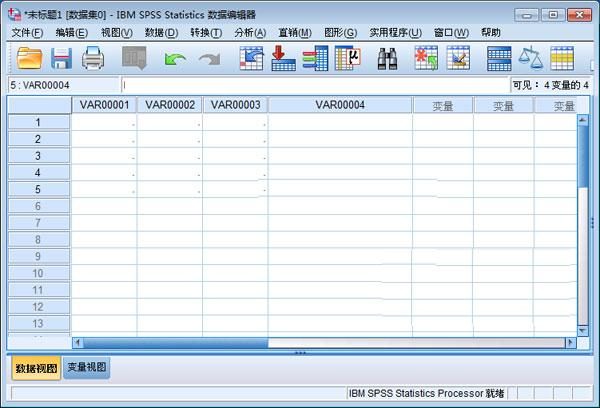Click the VAR00003 cell in row 5

(235, 189)
